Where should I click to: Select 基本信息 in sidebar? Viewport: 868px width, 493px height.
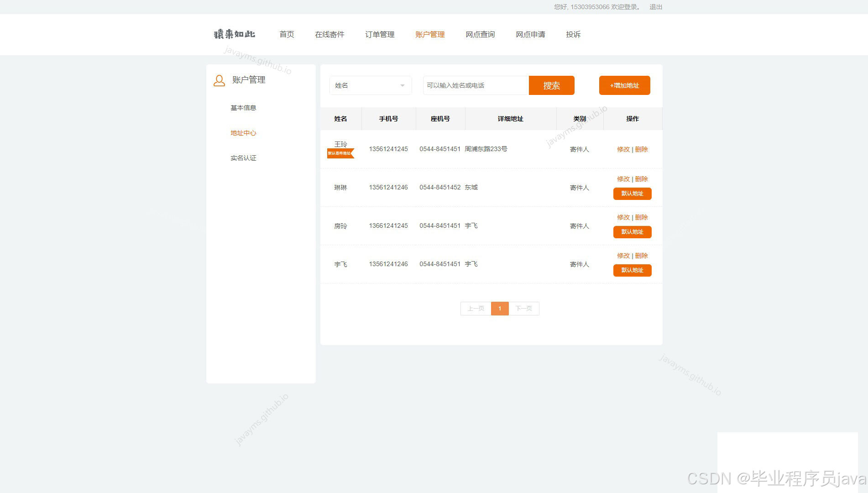pos(243,108)
